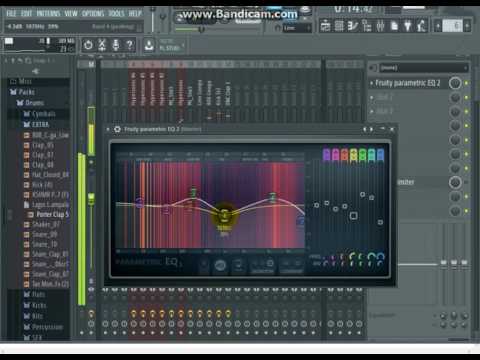Open the VIEW menu
480x360 pixels.
tap(71, 14)
